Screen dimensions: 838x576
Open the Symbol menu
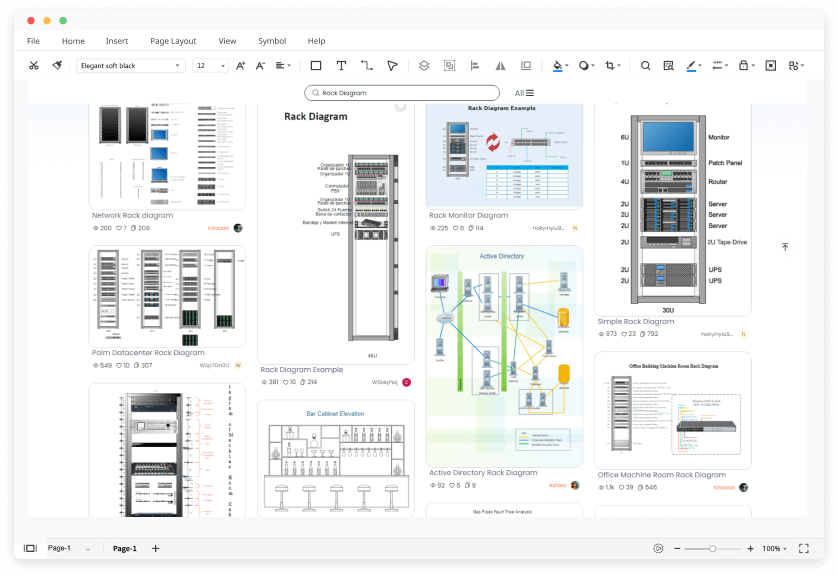point(271,41)
